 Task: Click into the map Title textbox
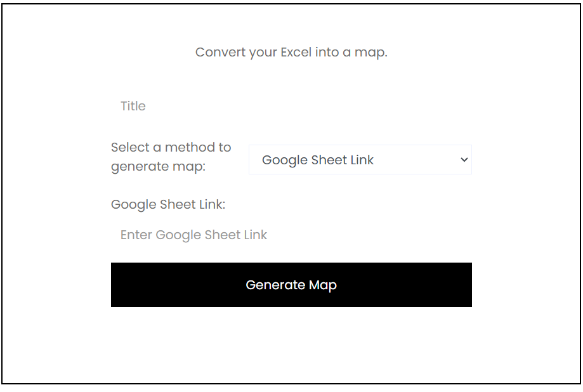291,106
